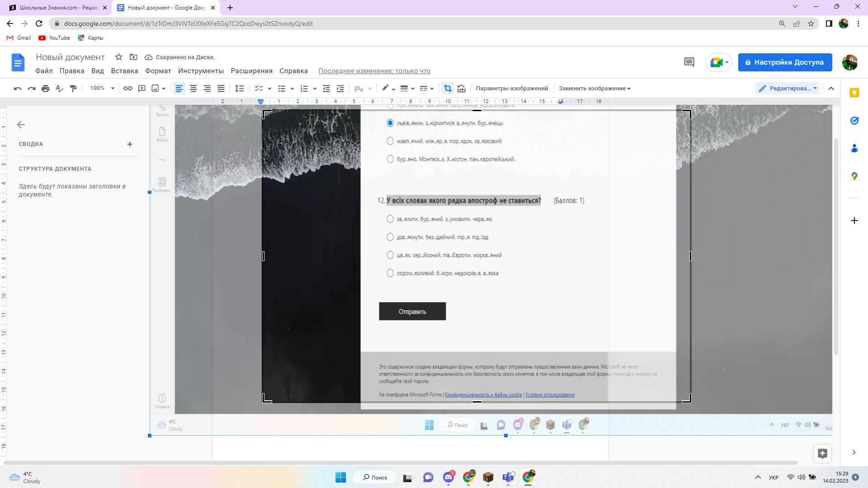Open Google Tasks side panel
The height and width of the screenshot is (488, 868).
[x=854, y=121]
